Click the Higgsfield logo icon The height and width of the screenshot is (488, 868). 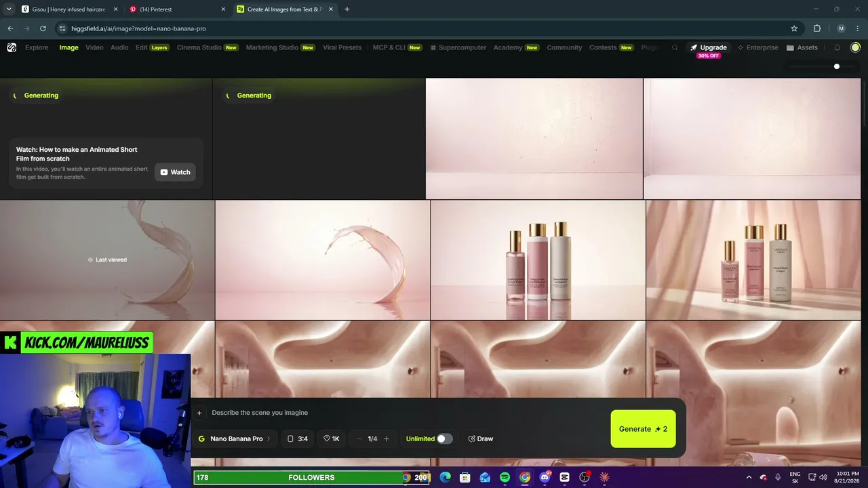(x=12, y=47)
